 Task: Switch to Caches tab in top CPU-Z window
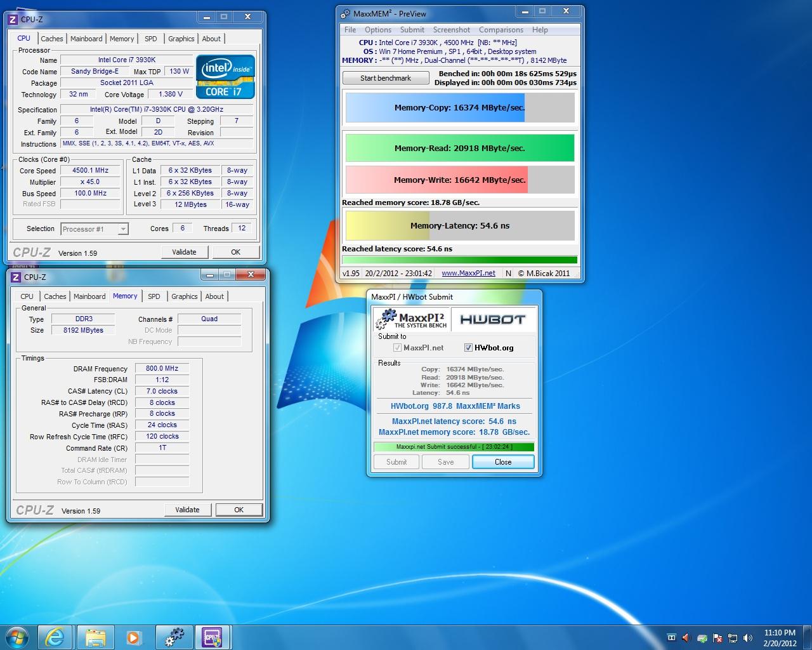tap(52, 39)
